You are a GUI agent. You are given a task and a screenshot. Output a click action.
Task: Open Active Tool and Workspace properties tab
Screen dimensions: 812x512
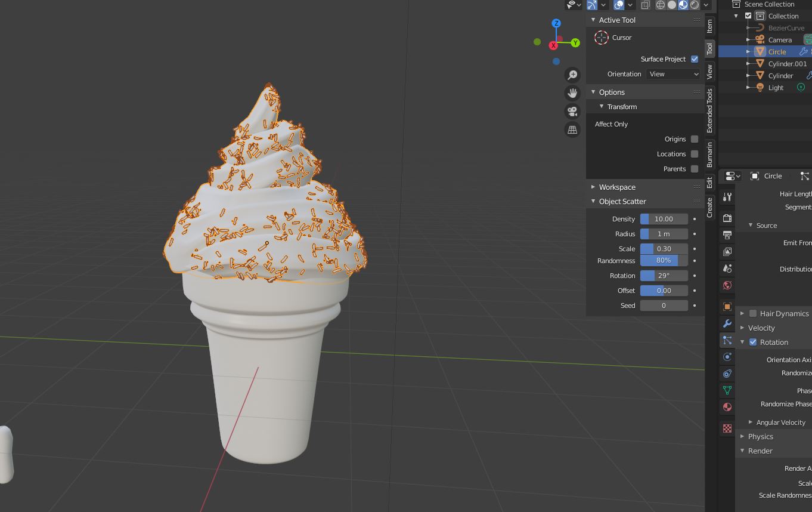click(727, 197)
